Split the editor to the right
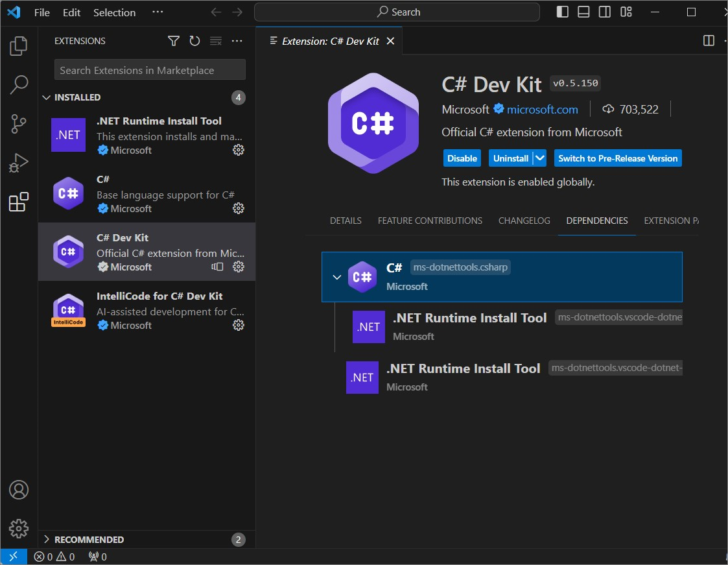Screen dimensions: 728x565 [709, 41]
